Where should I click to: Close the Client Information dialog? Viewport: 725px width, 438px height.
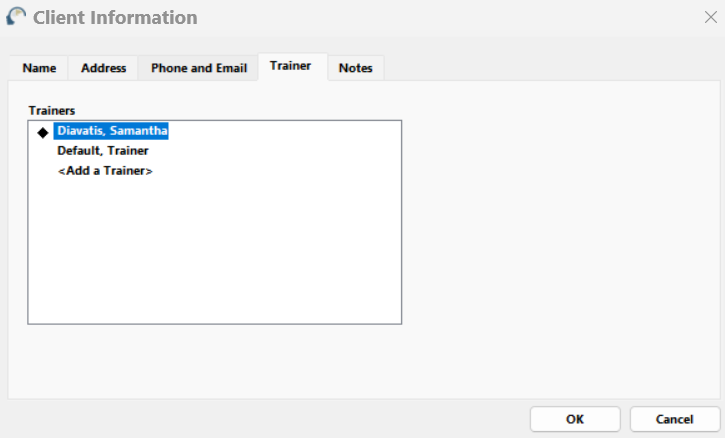[x=710, y=17]
